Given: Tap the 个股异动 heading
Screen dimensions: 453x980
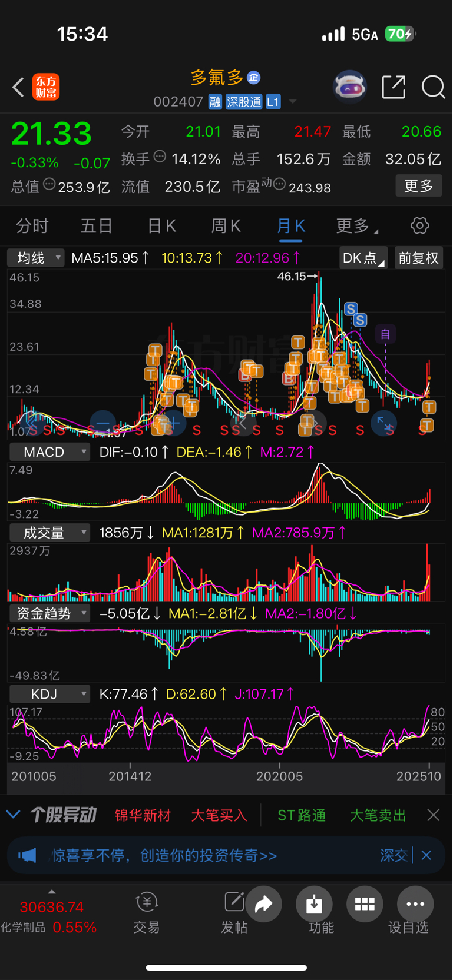Looking at the screenshot, I should pyautogui.click(x=63, y=815).
